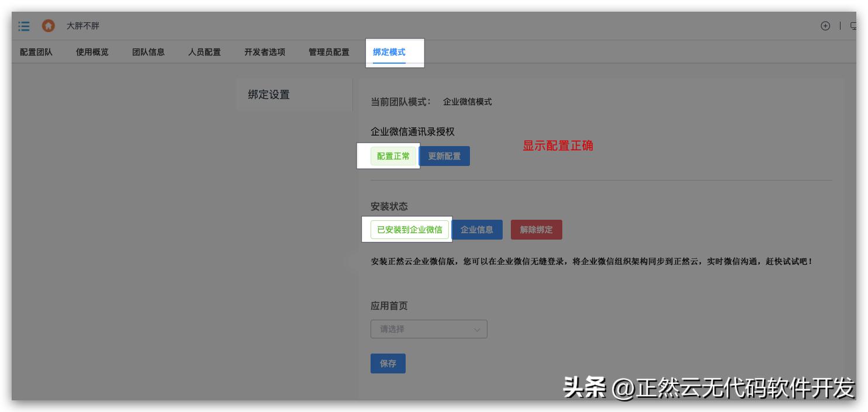Click the orange home icon

tap(49, 26)
